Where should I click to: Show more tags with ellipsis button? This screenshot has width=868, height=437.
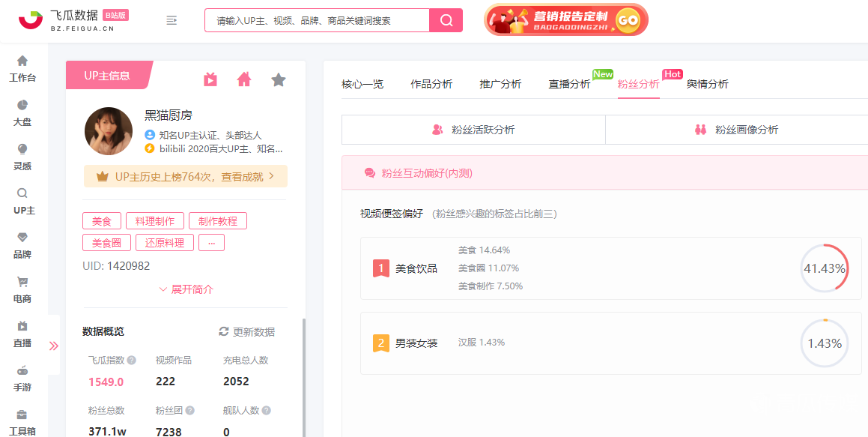click(x=211, y=243)
